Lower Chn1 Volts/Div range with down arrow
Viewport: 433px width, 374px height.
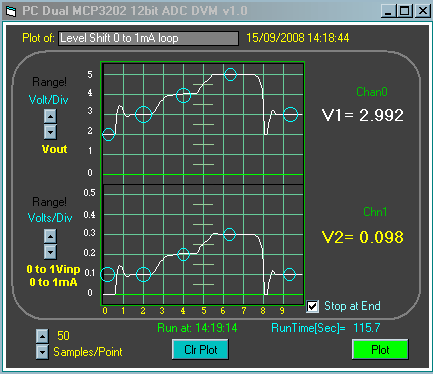click(50, 252)
